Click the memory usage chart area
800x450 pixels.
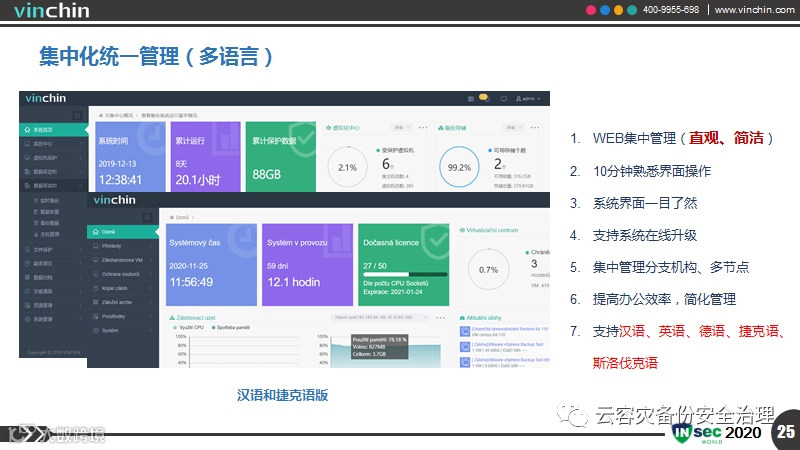coord(386,350)
